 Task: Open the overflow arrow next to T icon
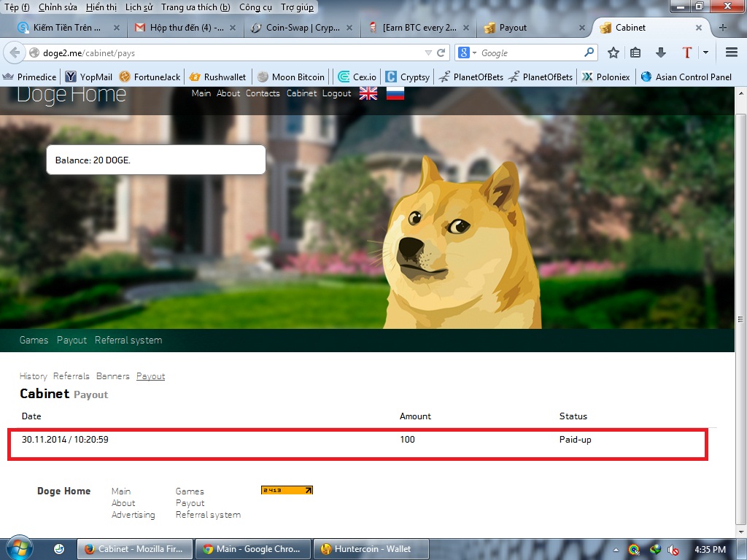tap(705, 52)
